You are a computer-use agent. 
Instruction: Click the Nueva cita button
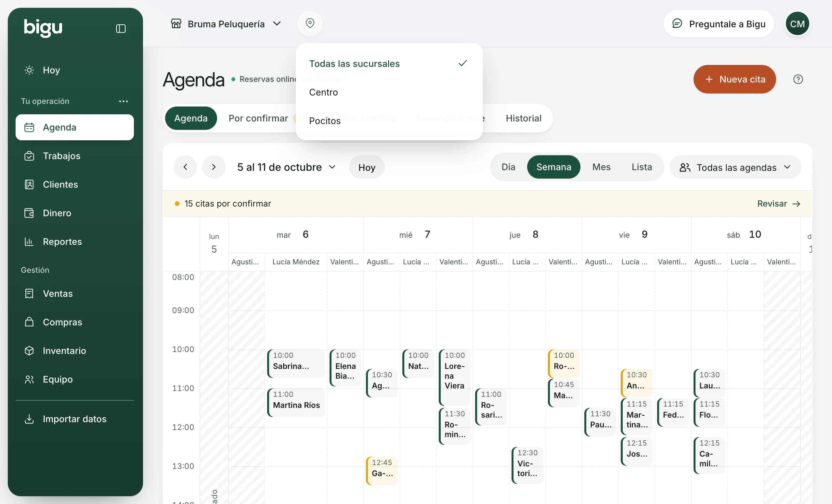pyautogui.click(x=734, y=79)
